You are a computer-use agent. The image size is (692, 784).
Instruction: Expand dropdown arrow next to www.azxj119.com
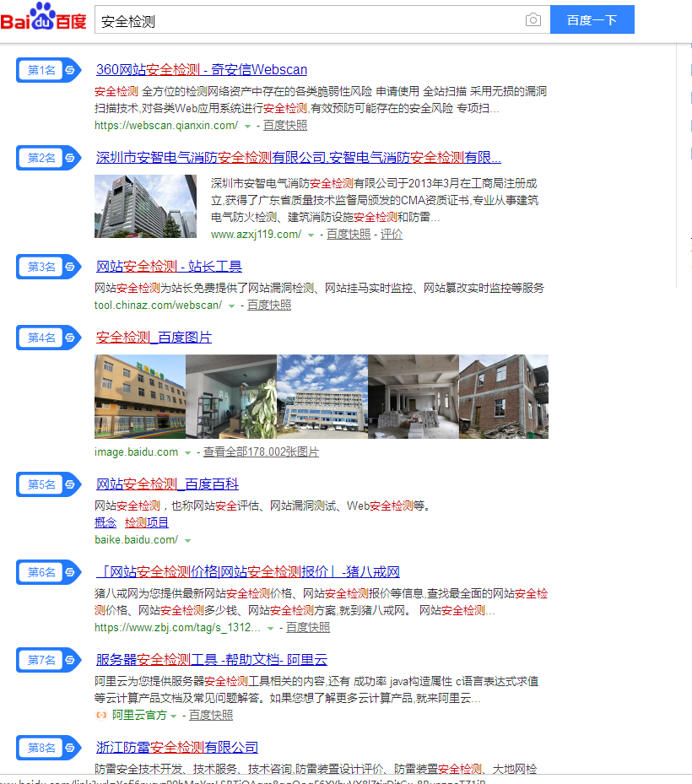(311, 235)
